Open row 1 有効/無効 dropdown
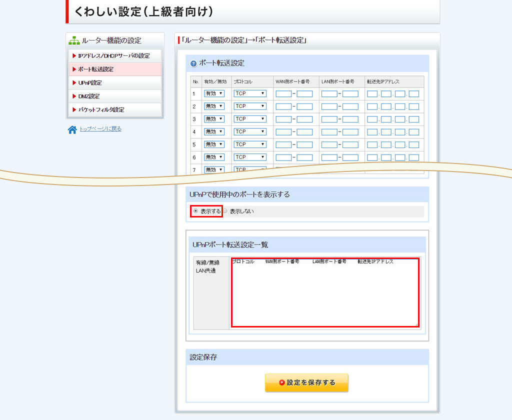 pos(214,93)
